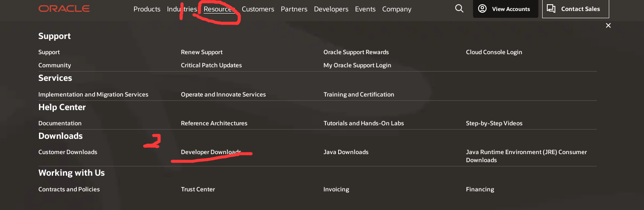This screenshot has width=644, height=210.
Task: Open the Company menu
Action: (x=397, y=9)
